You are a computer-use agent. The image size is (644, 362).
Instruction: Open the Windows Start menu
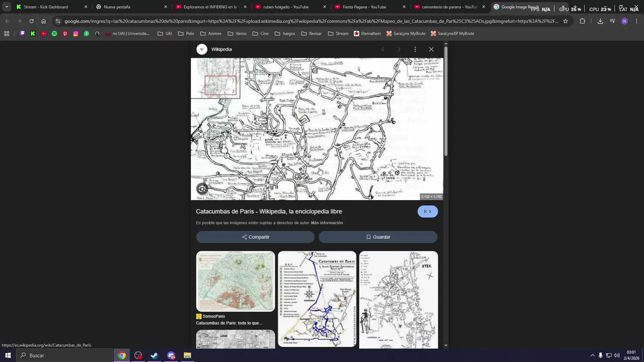tap(8, 355)
